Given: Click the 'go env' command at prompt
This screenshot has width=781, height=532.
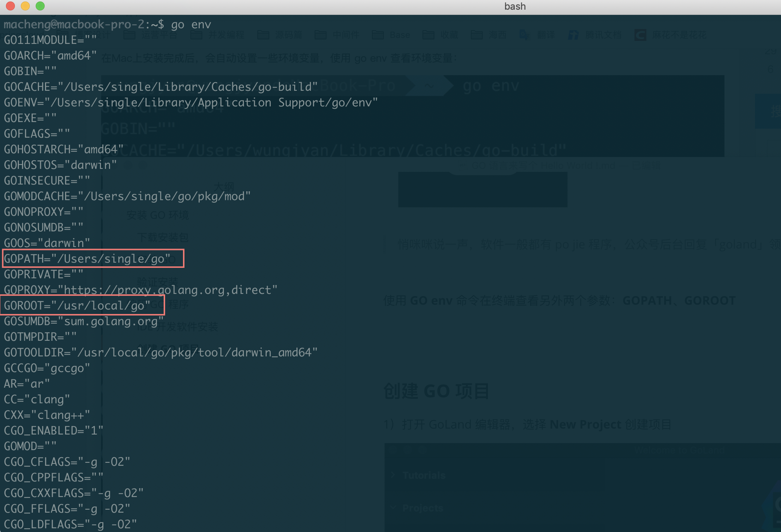Looking at the screenshot, I should 191,25.
